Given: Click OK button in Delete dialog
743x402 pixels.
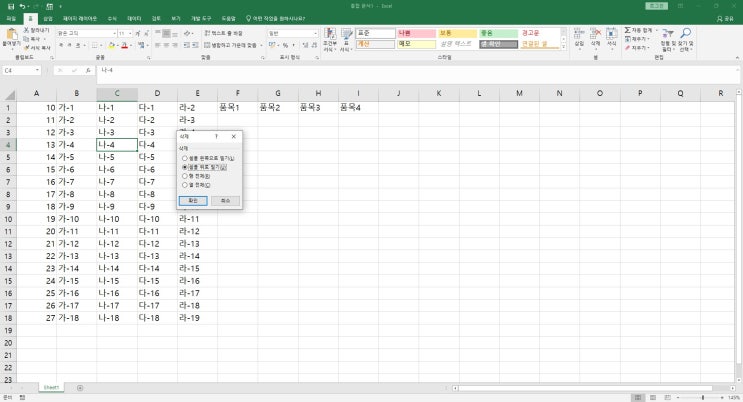Looking at the screenshot, I should pos(193,201).
